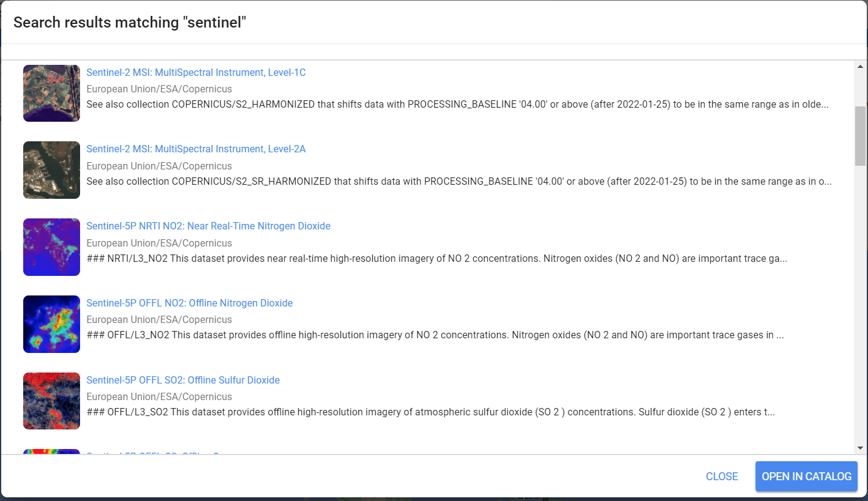This screenshot has height=501, width=868.
Task: Click the Sentinel-2 Level-1C thumbnail image
Action: pos(51,93)
